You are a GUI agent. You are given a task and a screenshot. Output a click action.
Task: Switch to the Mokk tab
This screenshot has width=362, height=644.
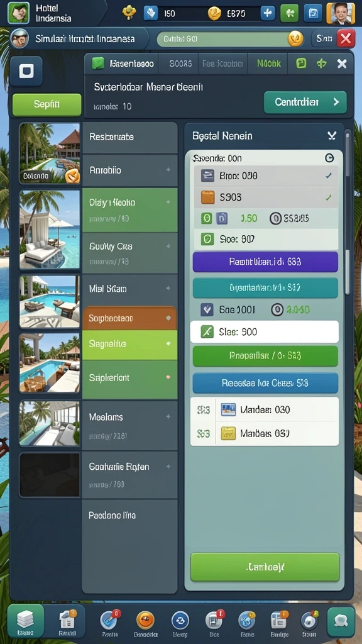(x=269, y=64)
